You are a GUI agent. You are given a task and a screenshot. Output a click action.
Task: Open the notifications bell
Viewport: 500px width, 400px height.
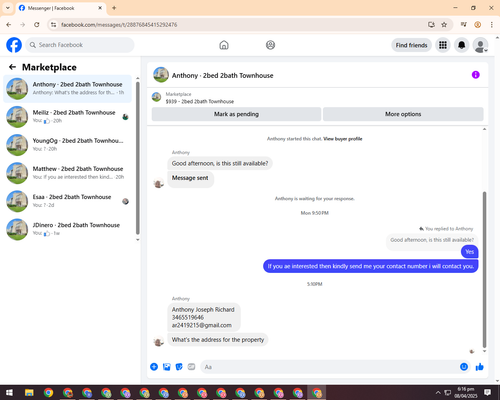coord(461,45)
